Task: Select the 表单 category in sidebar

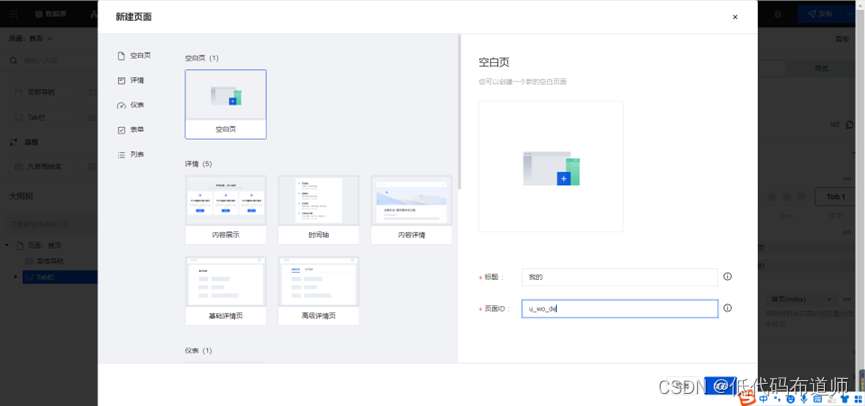Action: pos(131,130)
